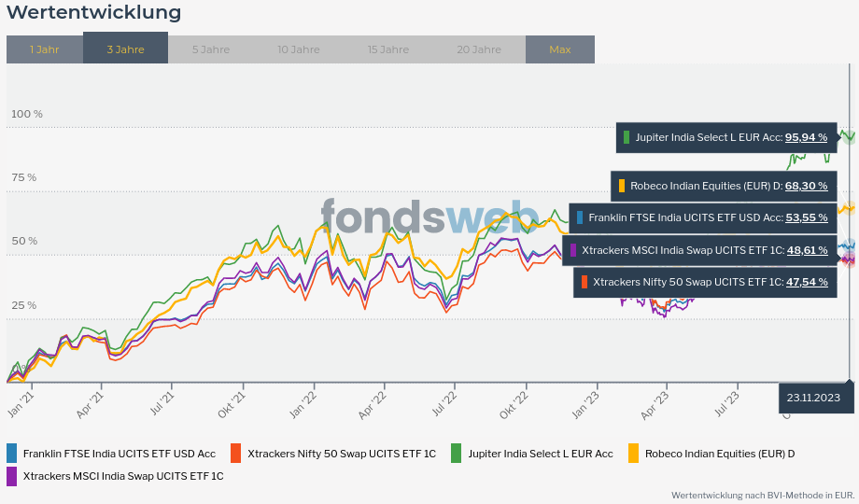Select the 5 Jahre range tab
The image size is (859, 504).
tap(210, 49)
